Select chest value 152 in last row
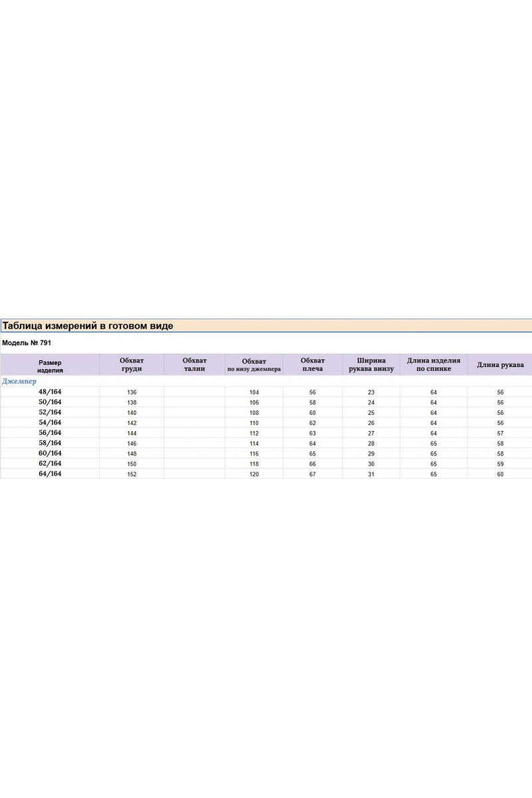Viewport: 532px width, 798px height. coord(132,474)
